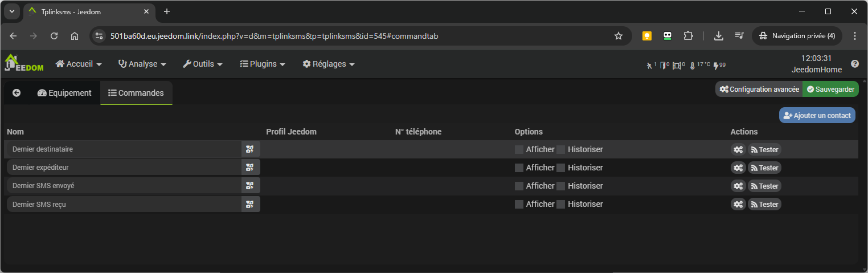Screen dimensions: 868x273
Task: Toggle Afficher checkbox for Dernier SMS reçu
Action: (519, 204)
